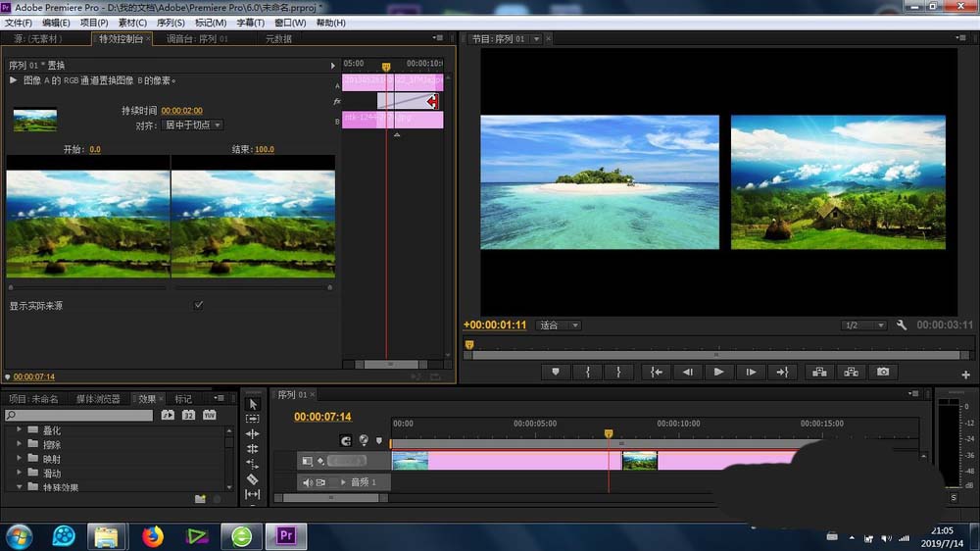Open the 素材(C) menu
This screenshot has width=980, height=551.
click(132, 23)
